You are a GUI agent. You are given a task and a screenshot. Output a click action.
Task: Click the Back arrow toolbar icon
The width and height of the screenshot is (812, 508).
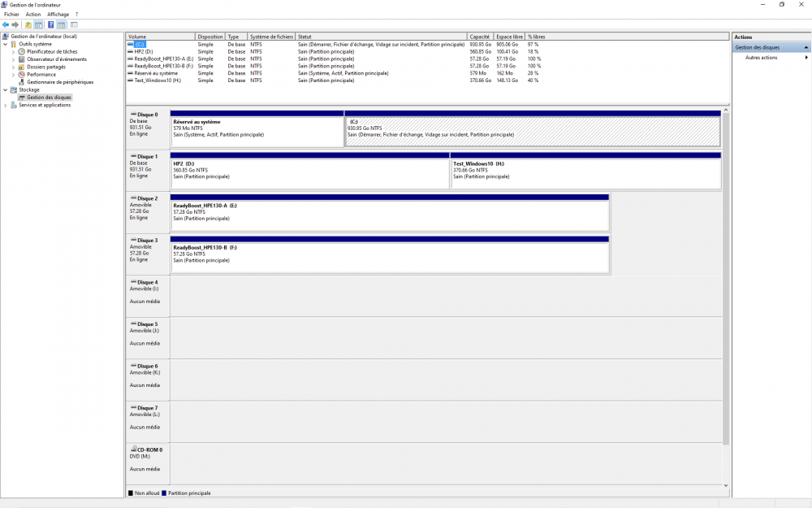[x=6, y=24]
